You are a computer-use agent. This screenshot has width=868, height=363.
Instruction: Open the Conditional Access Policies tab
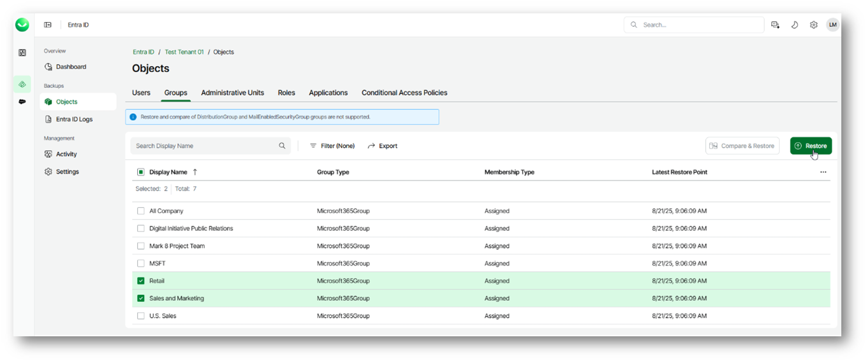pyautogui.click(x=404, y=93)
